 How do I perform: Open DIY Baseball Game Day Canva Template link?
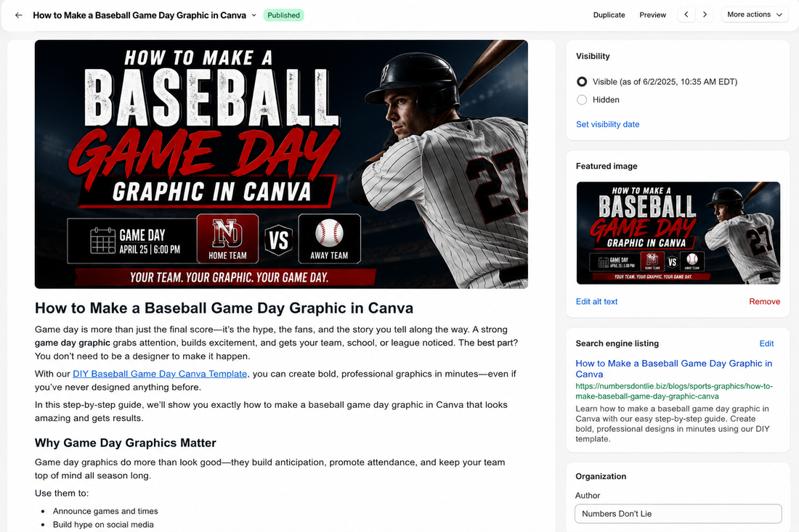[160, 374]
